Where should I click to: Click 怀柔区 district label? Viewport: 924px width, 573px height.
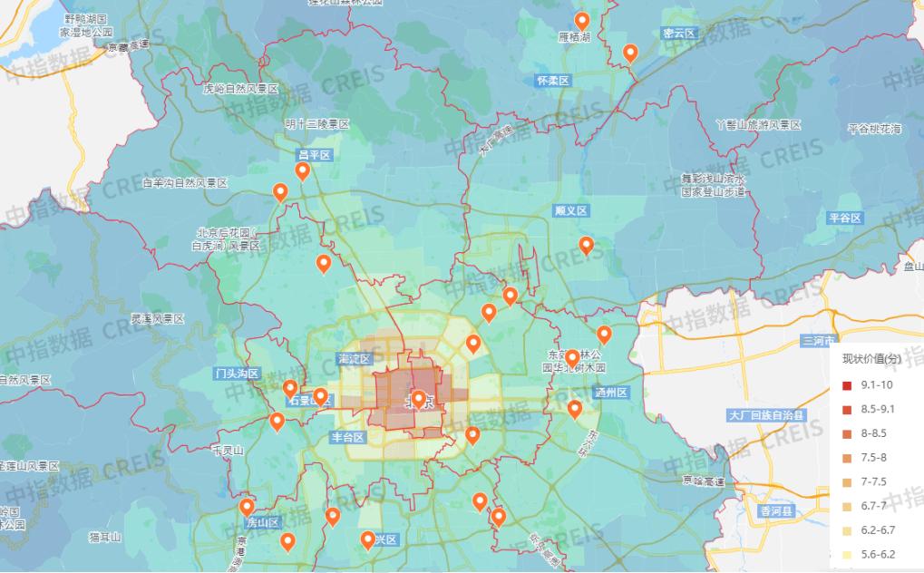click(x=553, y=81)
